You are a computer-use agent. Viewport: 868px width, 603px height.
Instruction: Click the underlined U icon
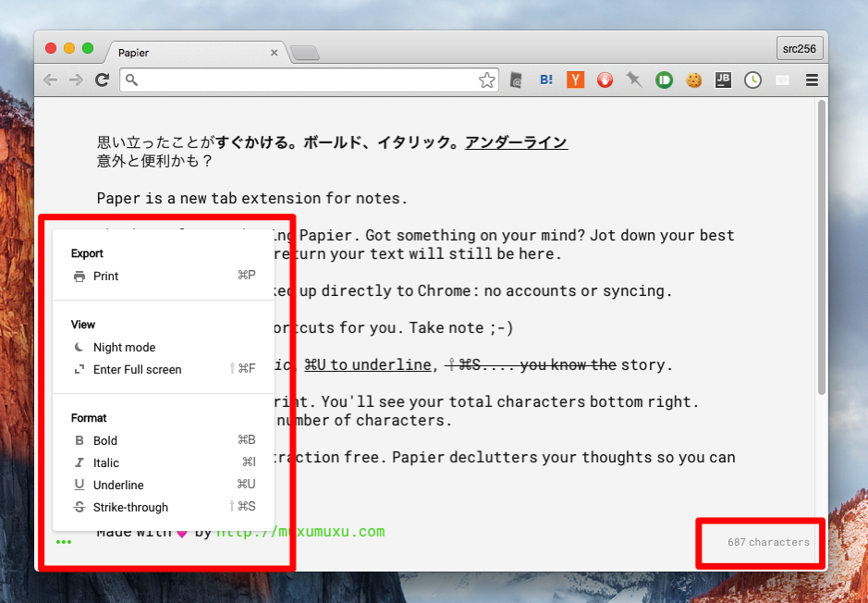pos(79,485)
